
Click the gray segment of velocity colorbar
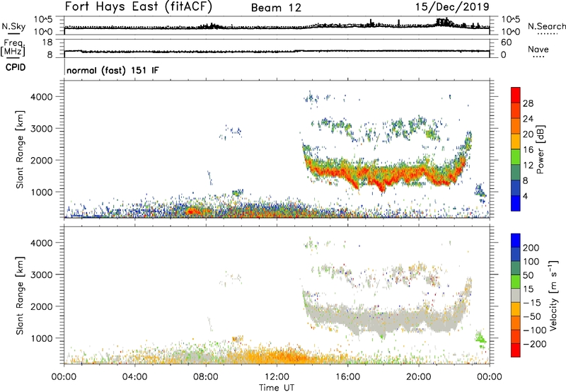[x=516, y=295]
